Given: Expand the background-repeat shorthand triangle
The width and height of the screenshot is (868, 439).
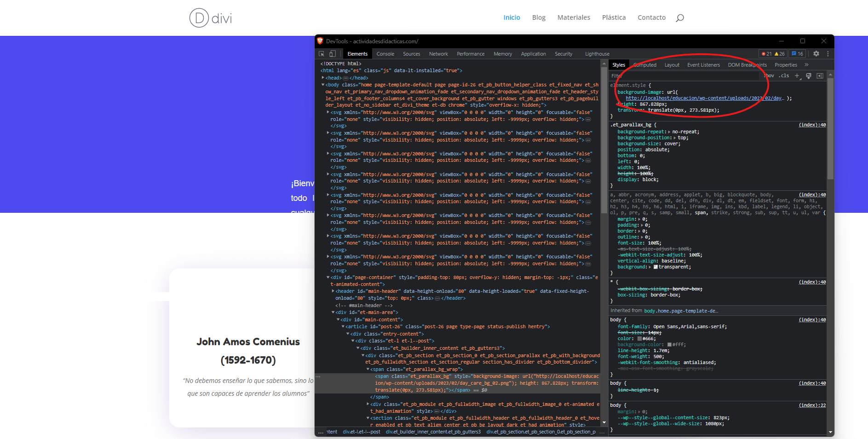Looking at the screenshot, I should 669,132.
